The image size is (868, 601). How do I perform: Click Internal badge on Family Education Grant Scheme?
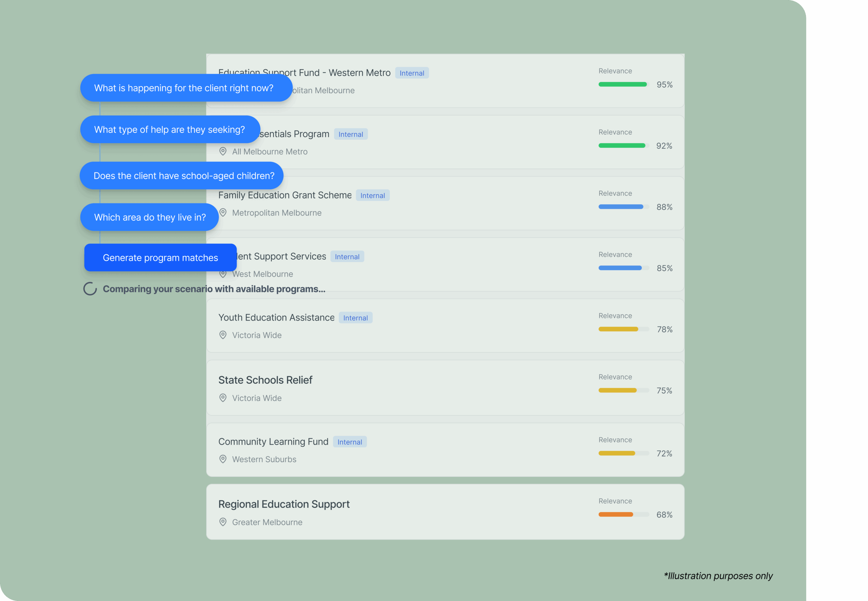click(372, 196)
